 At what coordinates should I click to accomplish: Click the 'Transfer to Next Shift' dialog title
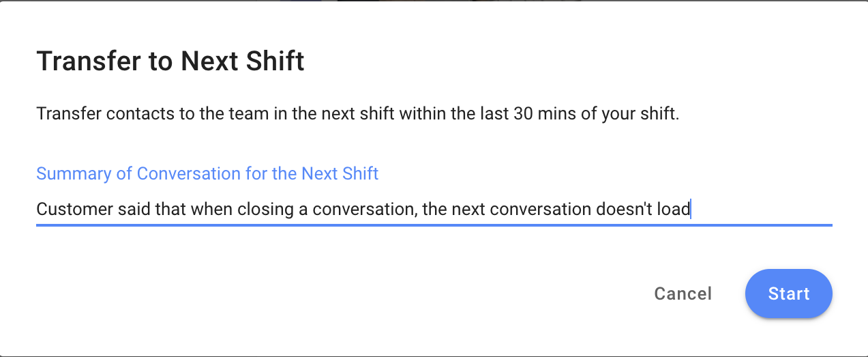click(x=170, y=61)
